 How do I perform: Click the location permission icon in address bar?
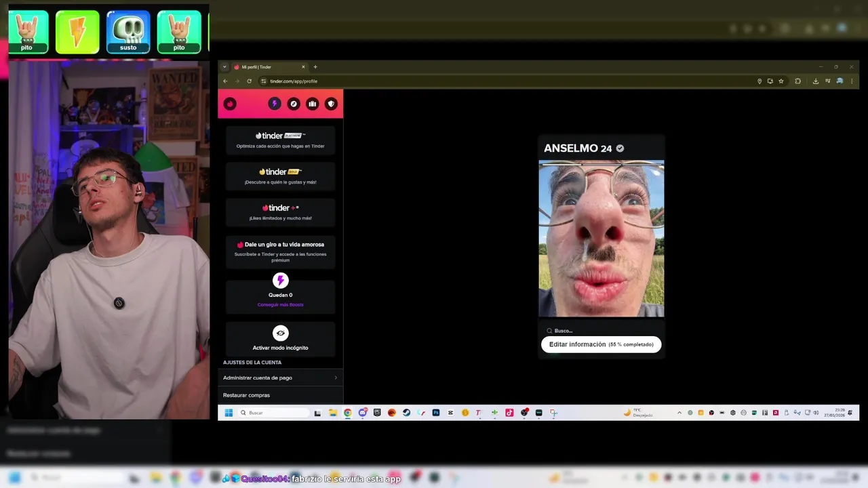coord(759,81)
